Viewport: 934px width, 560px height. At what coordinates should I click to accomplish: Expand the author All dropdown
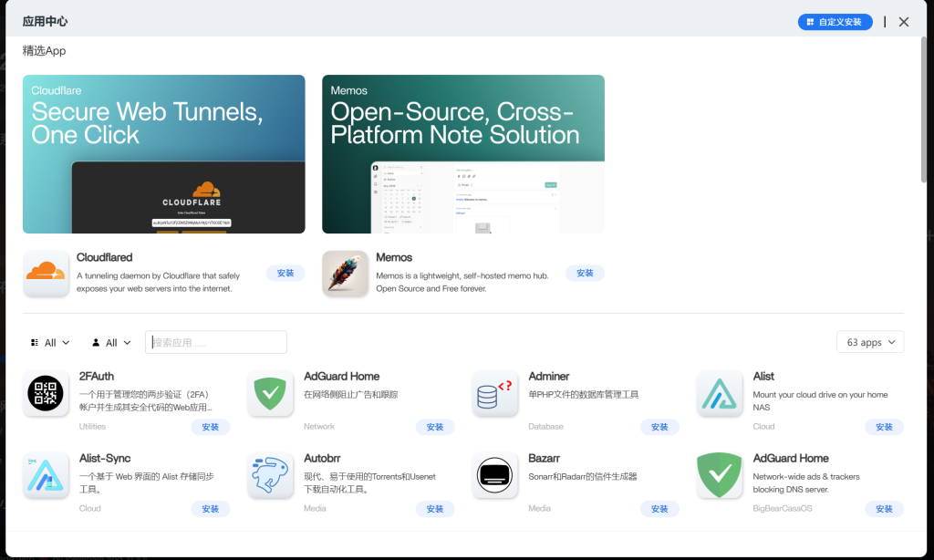[111, 343]
